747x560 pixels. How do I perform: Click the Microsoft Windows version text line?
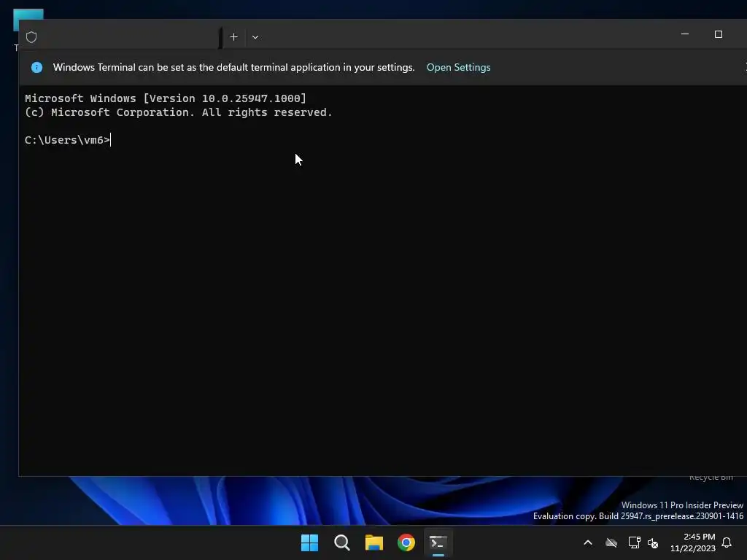click(166, 98)
